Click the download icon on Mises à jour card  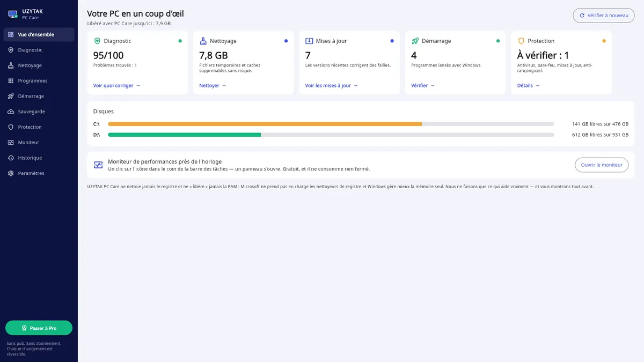[x=309, y=41]
